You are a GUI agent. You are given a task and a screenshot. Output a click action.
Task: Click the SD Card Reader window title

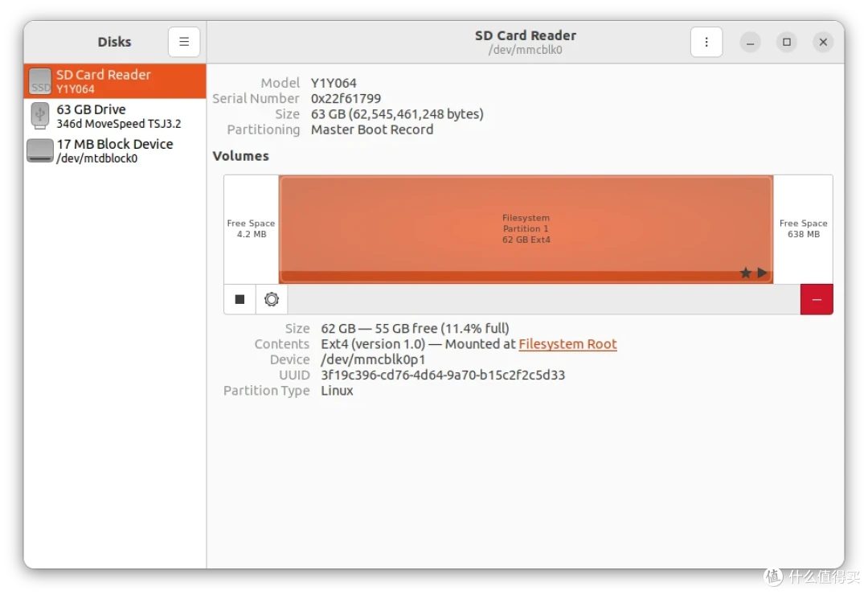pos(526,35)
